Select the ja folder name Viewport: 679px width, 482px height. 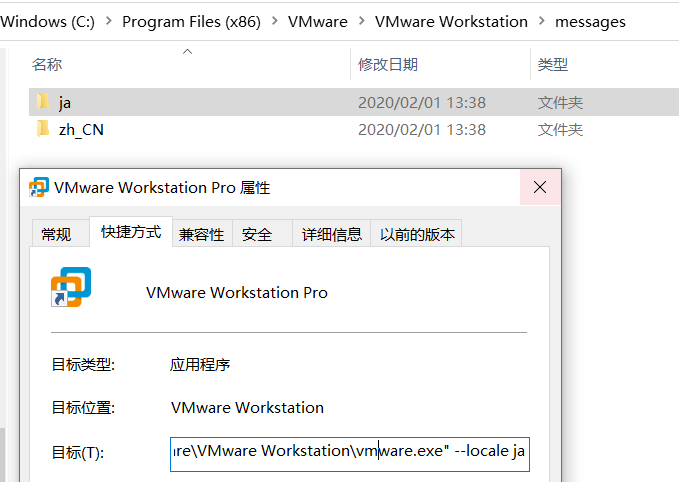[65, 103]
